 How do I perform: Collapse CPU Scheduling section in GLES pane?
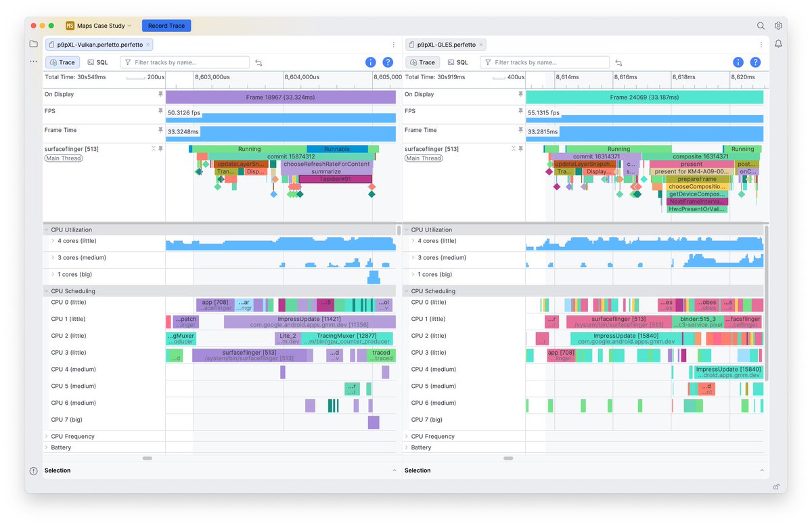(x=407, y=291)
